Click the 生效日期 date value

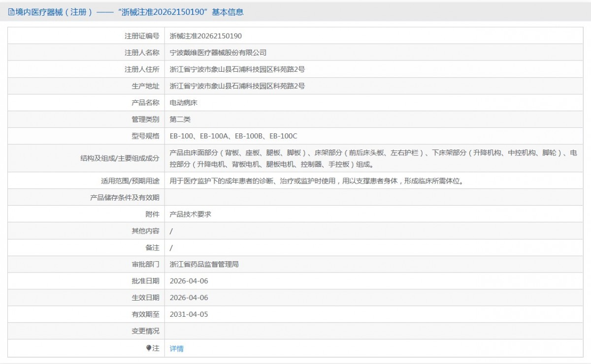[x=189, y=298]
